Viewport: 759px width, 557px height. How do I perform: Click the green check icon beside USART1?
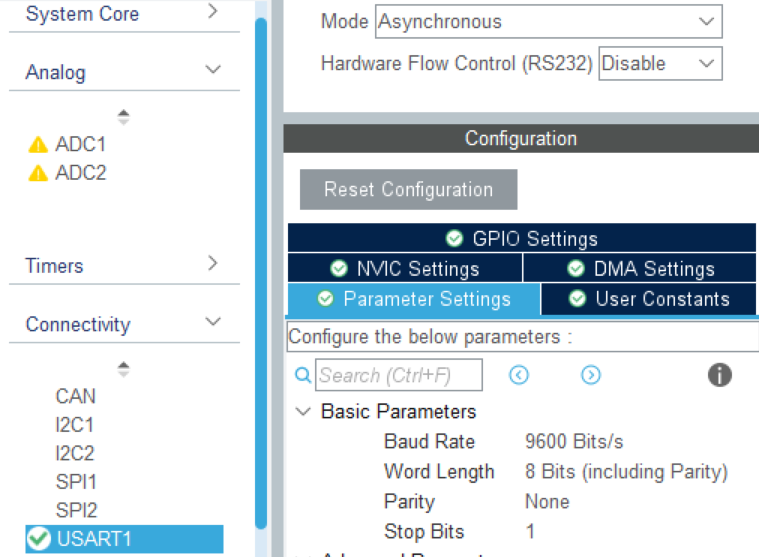coord(39,539)
